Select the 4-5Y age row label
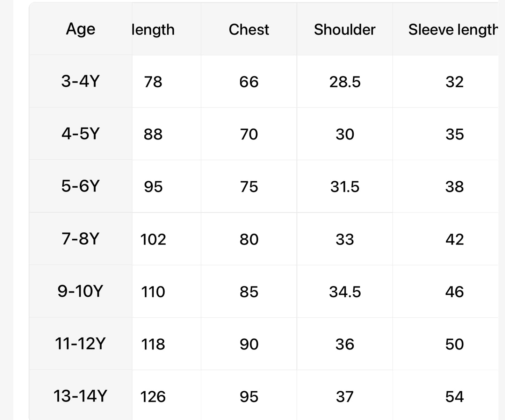Image resolution: width=505 pixels, height=420 pixels. [x=80, y=134]
